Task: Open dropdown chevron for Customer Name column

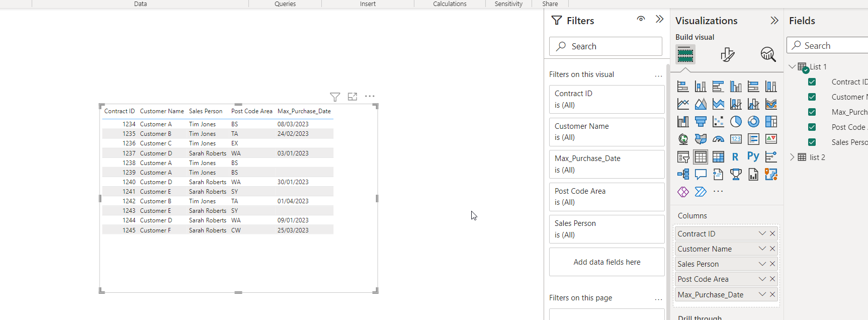Action: [762, 249]
